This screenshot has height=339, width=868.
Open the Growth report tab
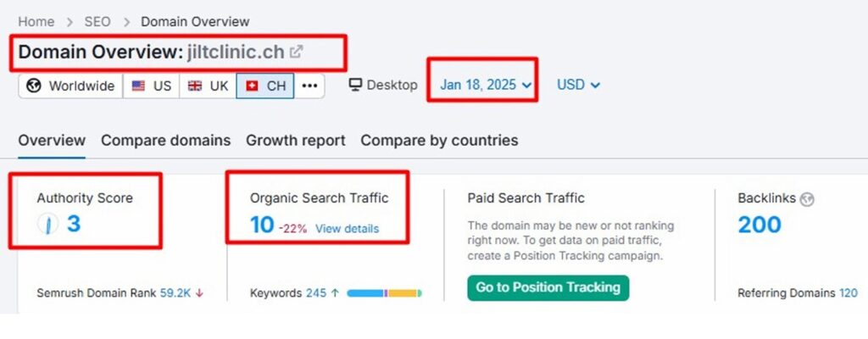point(295,140)
